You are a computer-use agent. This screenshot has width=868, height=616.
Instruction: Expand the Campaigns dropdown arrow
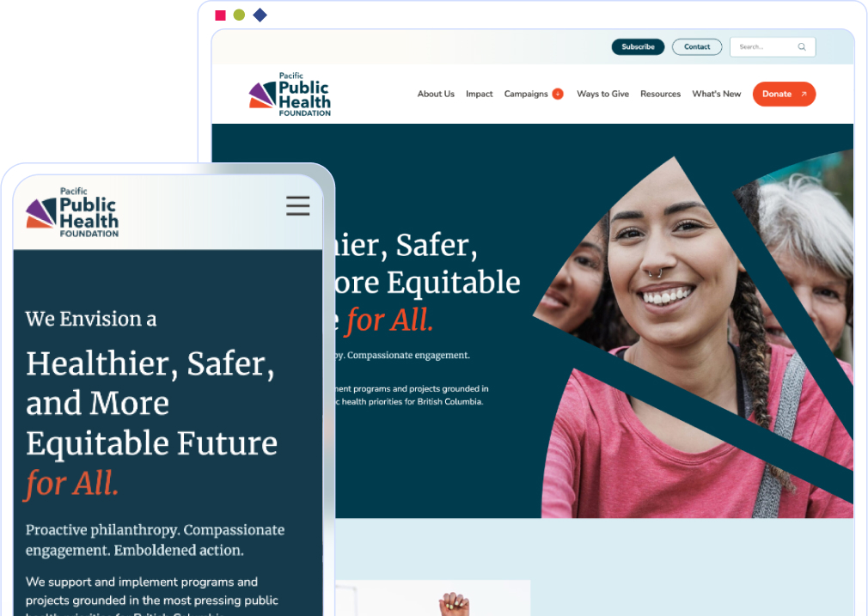point(558,95)
